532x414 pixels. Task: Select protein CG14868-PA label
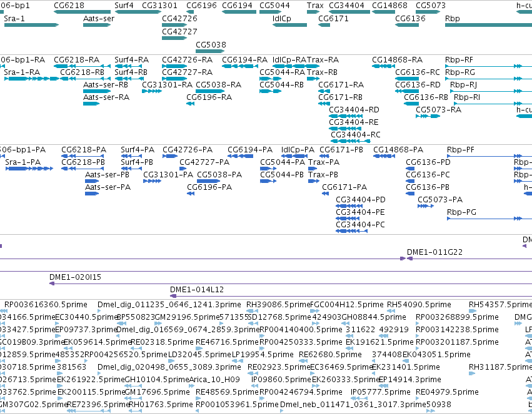[x=398, y=150]
